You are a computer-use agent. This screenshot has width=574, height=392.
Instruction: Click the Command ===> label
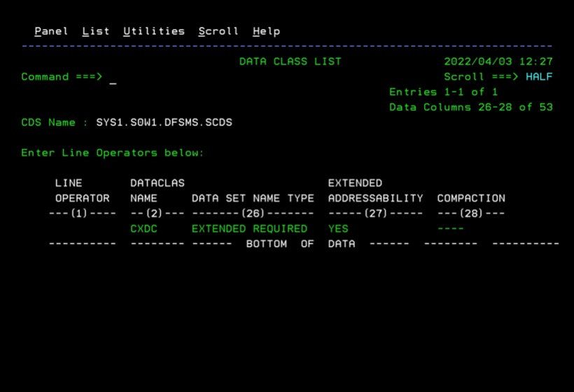(x=62, y=77)
